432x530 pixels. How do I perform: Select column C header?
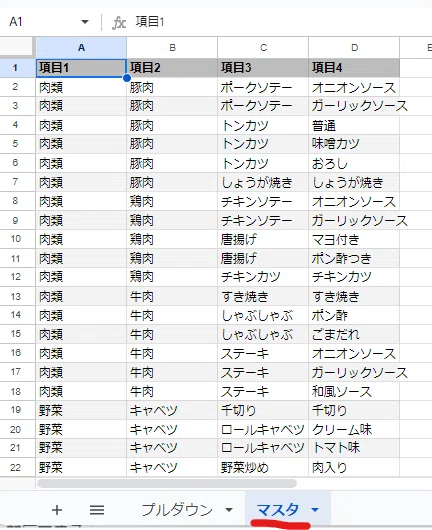click(x=263, y=48)
